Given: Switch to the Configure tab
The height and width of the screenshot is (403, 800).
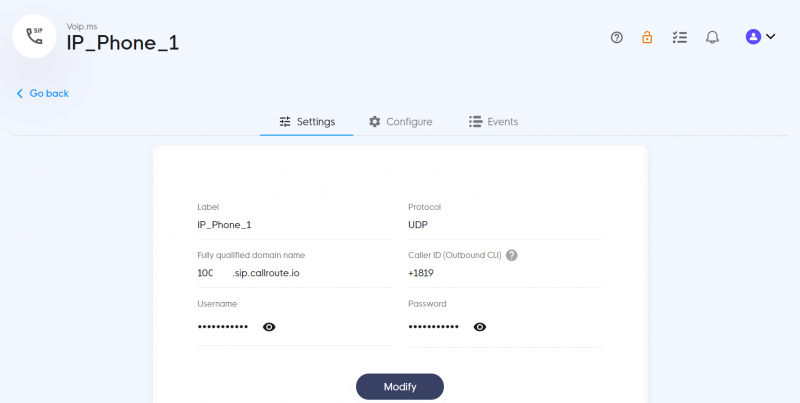Looking at the screenshot, I should point(401,122).
